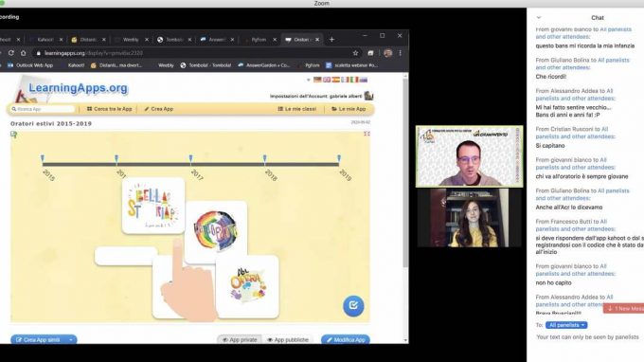The image size is (644, 362).
Task: Select the Bella Storia image card
Action: point(153,206)
